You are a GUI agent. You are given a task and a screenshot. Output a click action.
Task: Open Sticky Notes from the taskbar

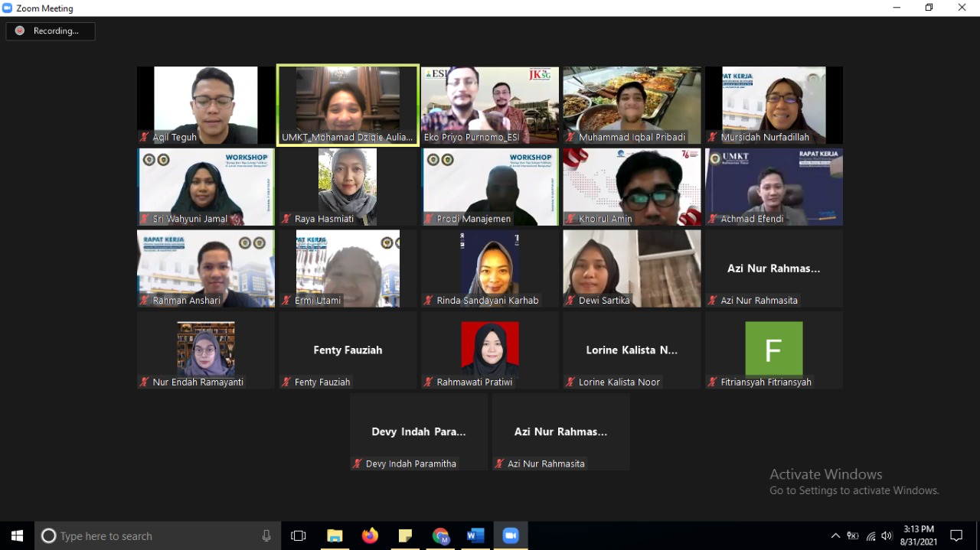coord(405,535)
